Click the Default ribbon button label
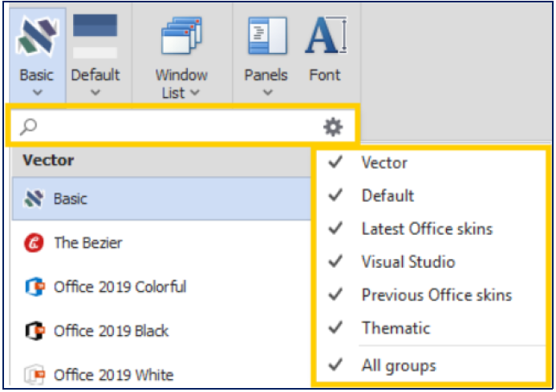This screenshot has height=392, width=556. click(x=95, y=75)
